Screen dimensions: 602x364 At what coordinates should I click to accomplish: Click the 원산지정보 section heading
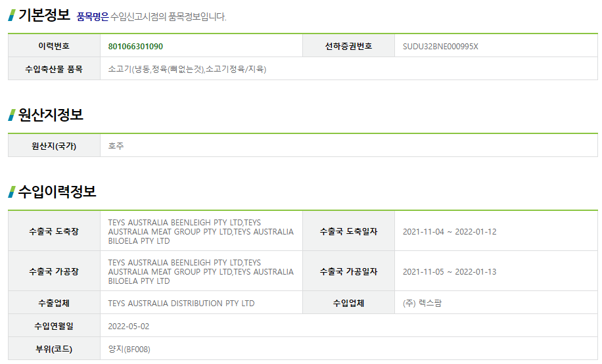[x=51, y=115]
